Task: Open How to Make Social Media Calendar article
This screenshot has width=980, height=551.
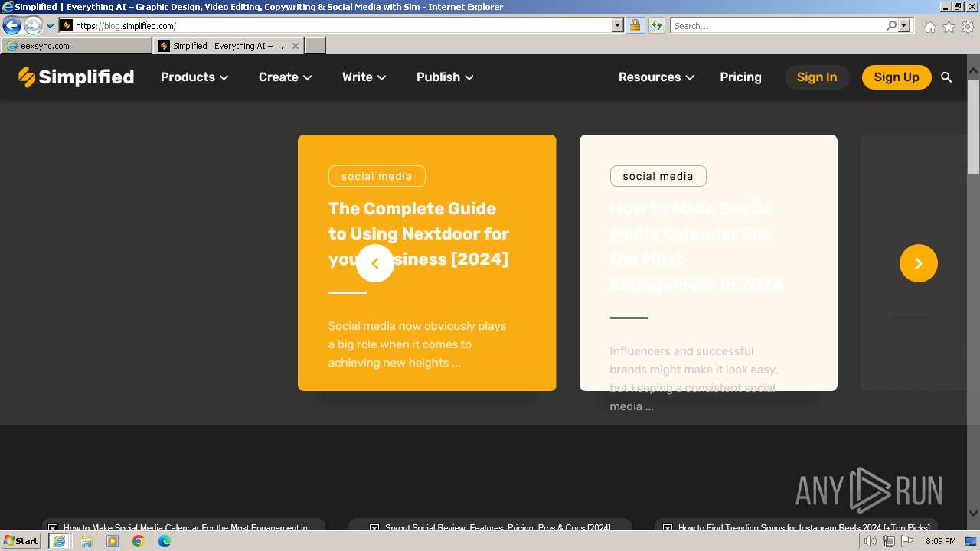Action: click(696, 246)
